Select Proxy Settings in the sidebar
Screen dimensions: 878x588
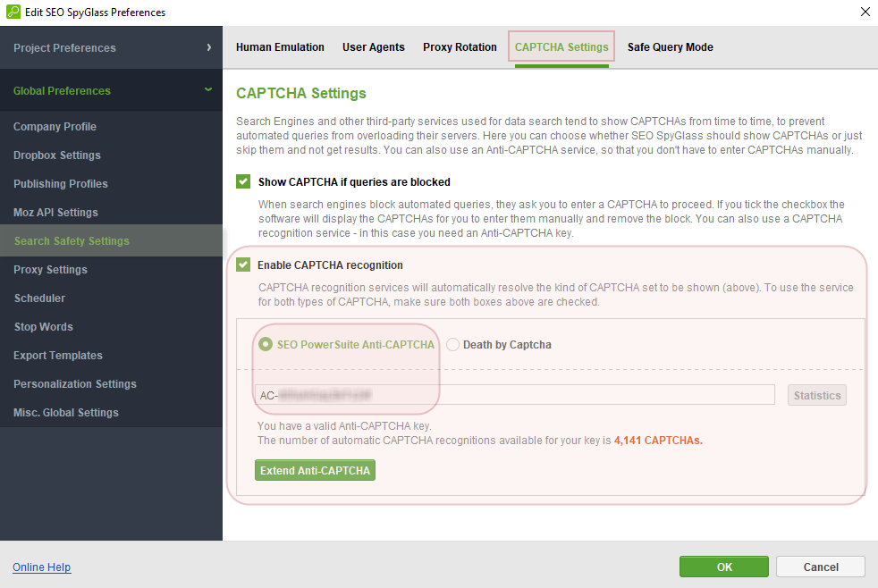[50, 270]
